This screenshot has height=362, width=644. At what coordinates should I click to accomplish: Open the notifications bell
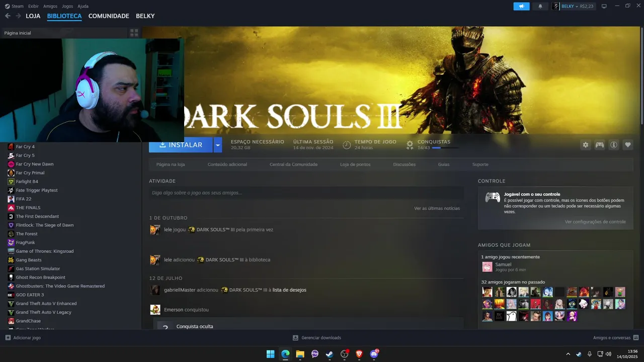click(x=540, y=6)
